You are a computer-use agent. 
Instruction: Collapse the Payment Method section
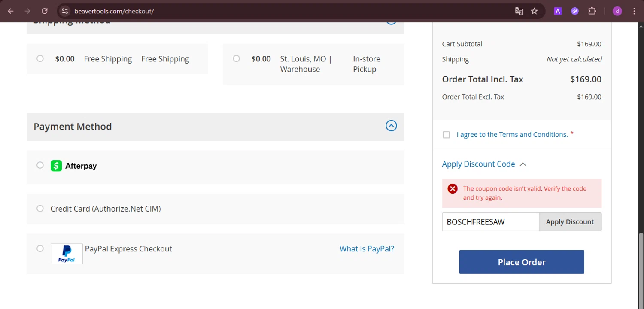pos(391,126)
